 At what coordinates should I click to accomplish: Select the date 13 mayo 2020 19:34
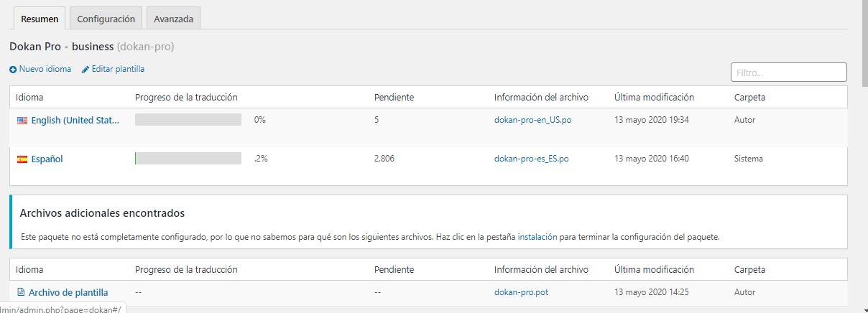(652, 120)
